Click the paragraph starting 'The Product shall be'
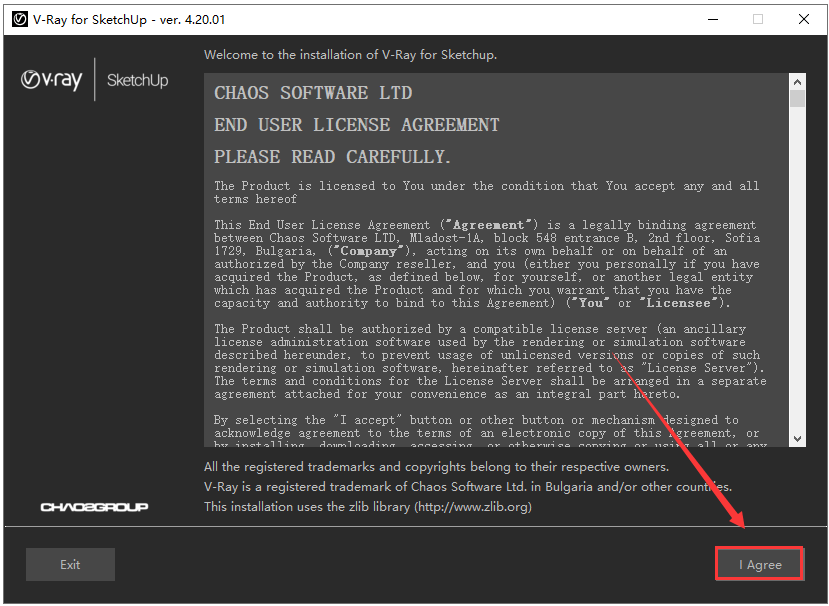 490,361
